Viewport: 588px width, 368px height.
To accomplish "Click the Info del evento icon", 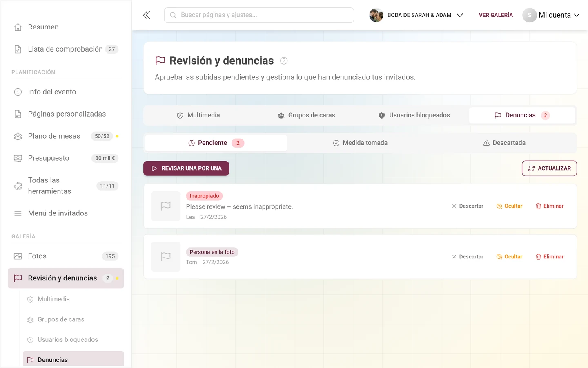I will [18, 92].
